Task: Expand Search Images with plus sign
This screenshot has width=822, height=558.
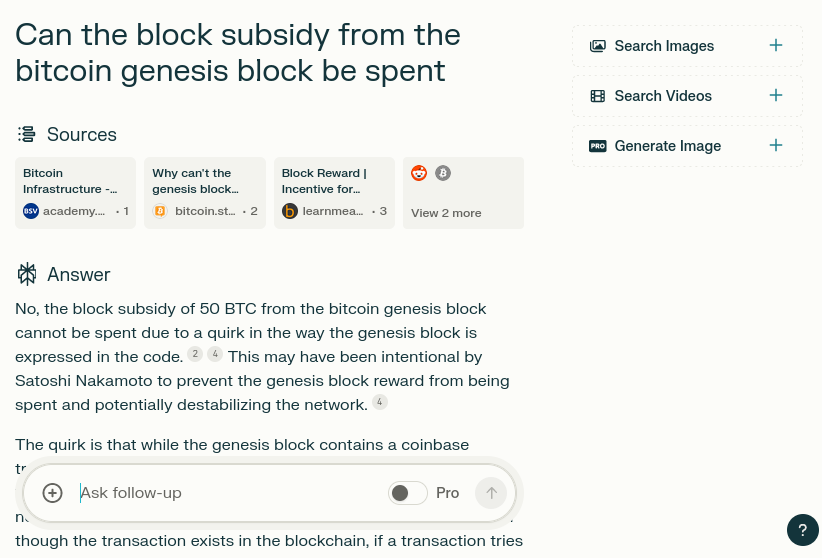Action: tap(776, 45)
